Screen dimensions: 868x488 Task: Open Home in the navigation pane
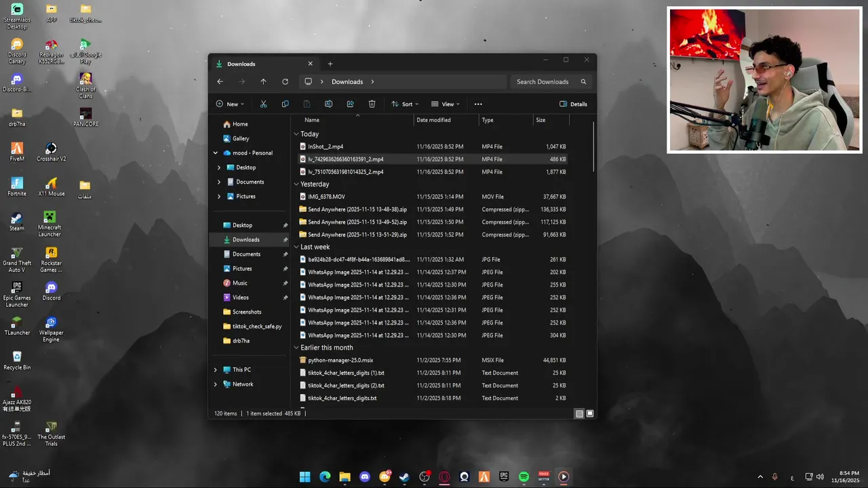point(236,124)
